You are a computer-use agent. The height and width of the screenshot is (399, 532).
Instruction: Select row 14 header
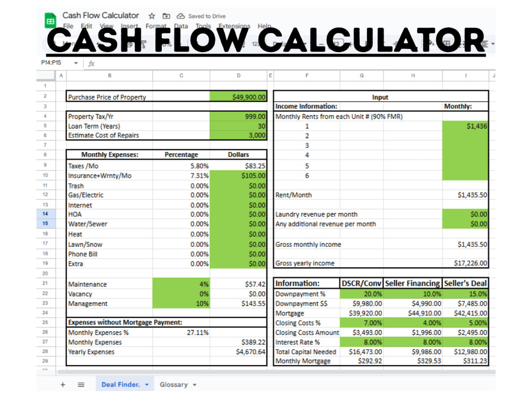point(46,214)
